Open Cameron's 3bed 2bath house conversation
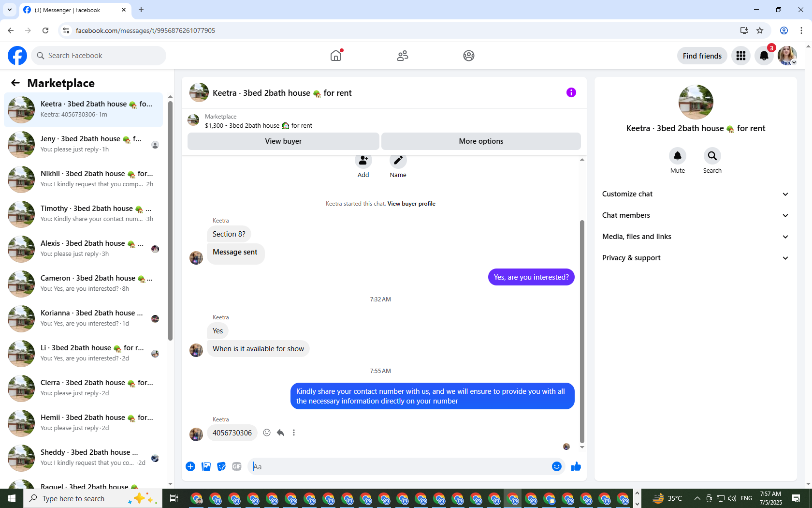This screenshot has width=812, height=508. tap(83, 284)
